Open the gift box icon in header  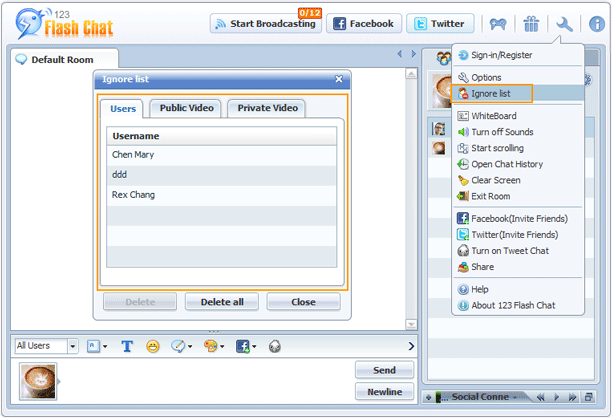(531, 24)
